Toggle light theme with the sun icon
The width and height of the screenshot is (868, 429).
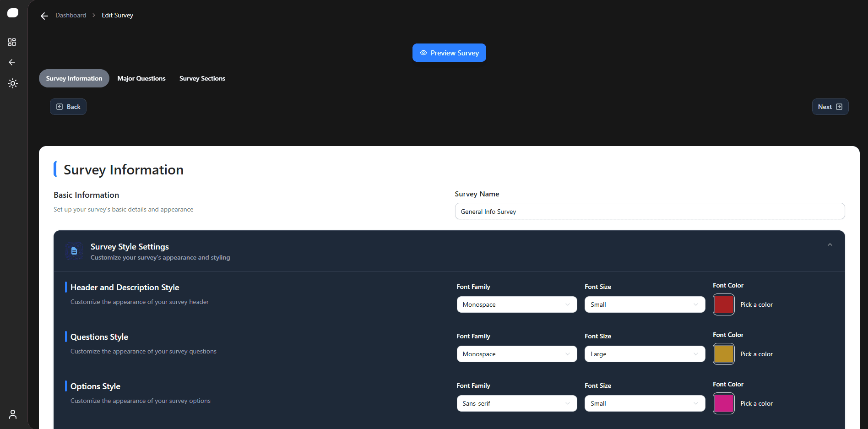pos(12,83)
